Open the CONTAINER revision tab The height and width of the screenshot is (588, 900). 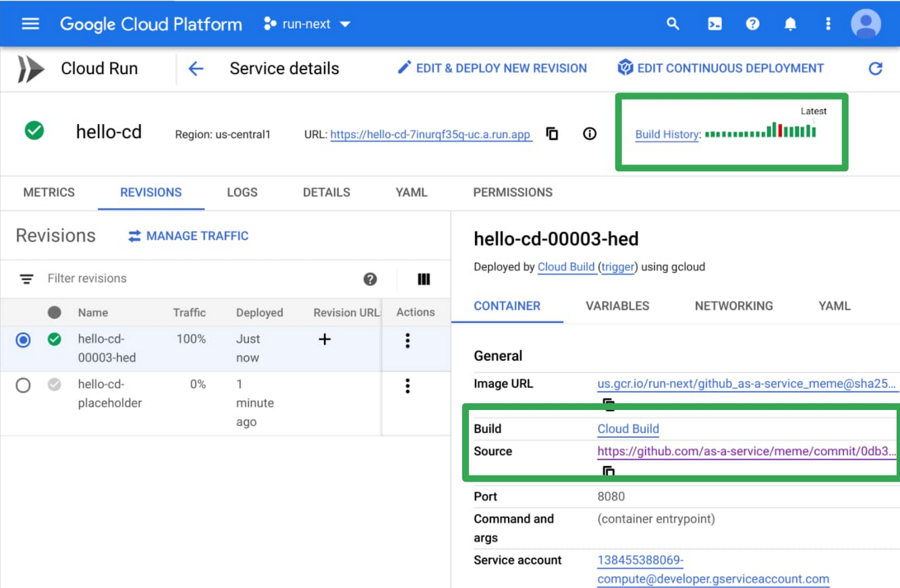click(507, 306)
